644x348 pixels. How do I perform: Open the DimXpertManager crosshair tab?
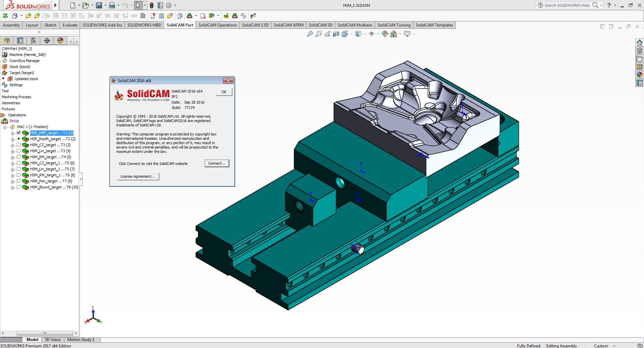47,41
